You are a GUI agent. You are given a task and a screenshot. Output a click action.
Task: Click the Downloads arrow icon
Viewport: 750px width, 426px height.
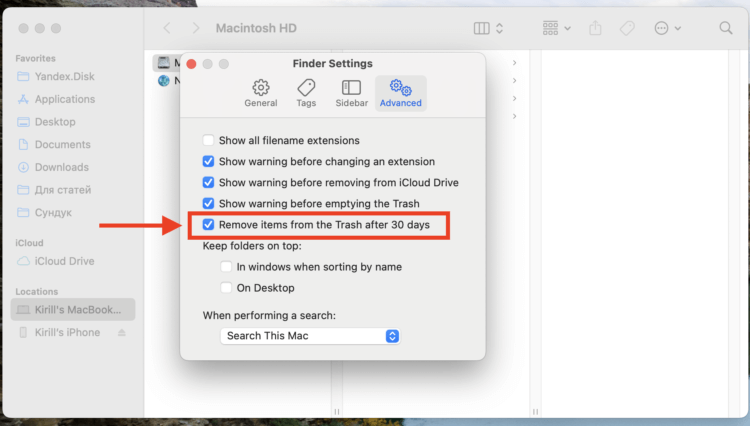pyautogui.click(x=23, y=167)
